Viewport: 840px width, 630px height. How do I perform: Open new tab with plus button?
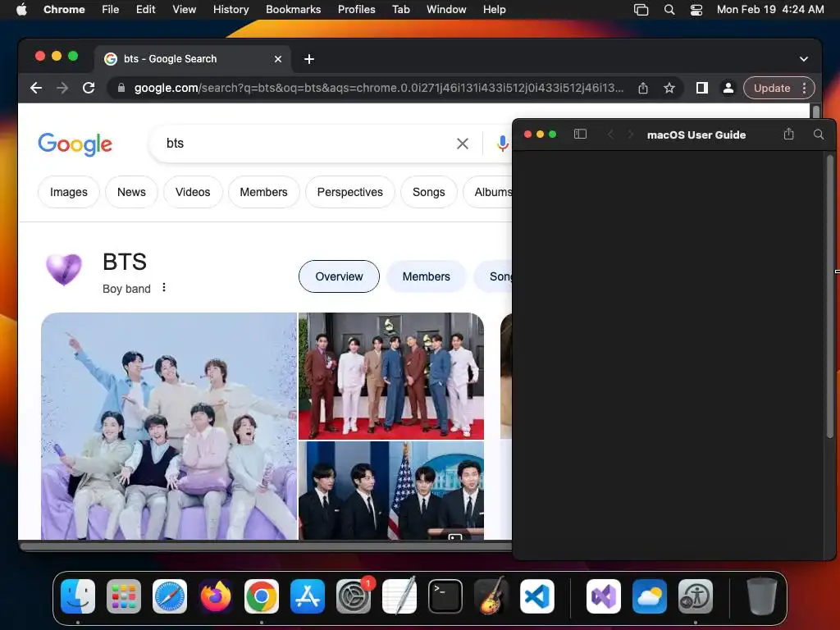309,59
